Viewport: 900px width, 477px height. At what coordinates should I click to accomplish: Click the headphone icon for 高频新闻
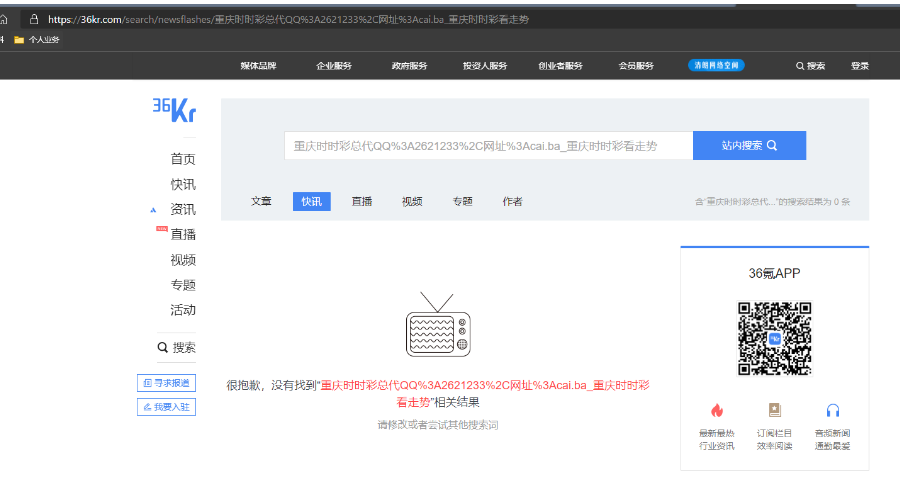tap(832, 410)
